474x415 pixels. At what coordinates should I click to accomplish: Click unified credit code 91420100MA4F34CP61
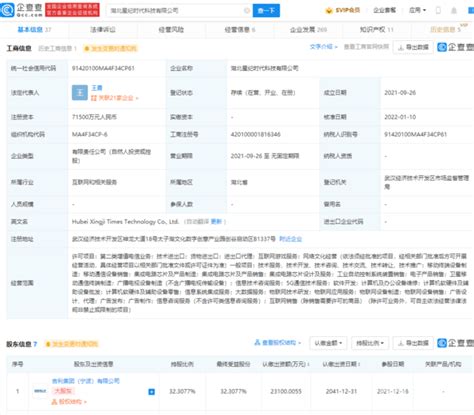click(x=103, y=68)
